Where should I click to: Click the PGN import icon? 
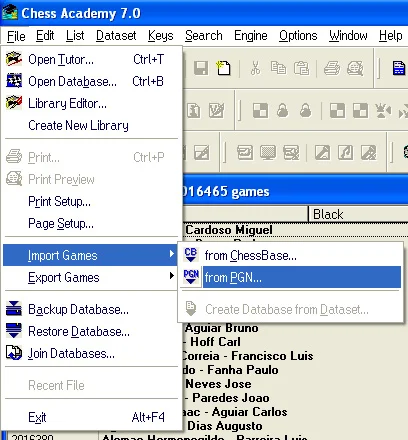pyautogui.click(x=191, y=276)
